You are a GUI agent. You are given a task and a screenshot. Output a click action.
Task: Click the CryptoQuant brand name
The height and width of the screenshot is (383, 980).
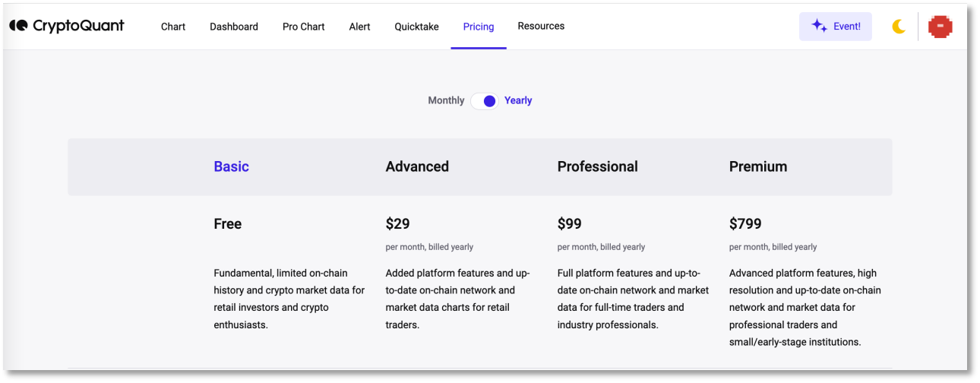pos(78,26)
